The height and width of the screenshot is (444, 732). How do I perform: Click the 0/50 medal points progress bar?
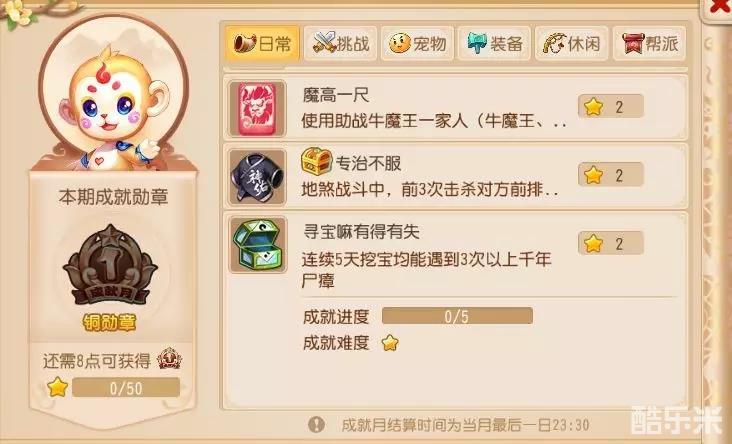(126, 388)
